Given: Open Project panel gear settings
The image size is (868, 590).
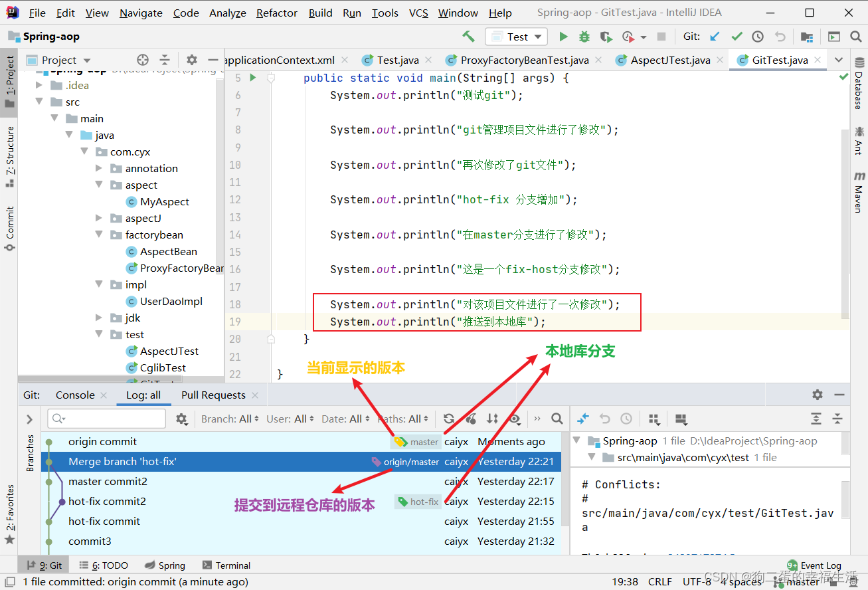Looking at the screenshot, I should coord(191,60).
